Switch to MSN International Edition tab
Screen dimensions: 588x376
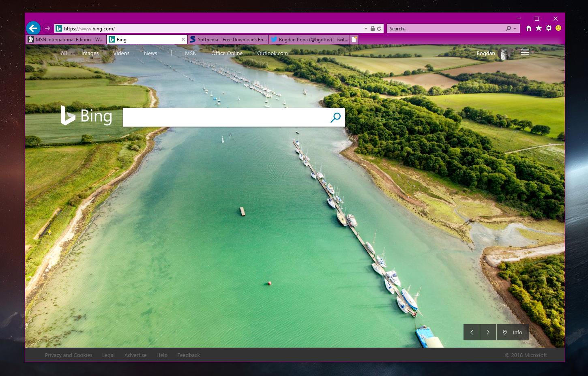pos(66,39)
